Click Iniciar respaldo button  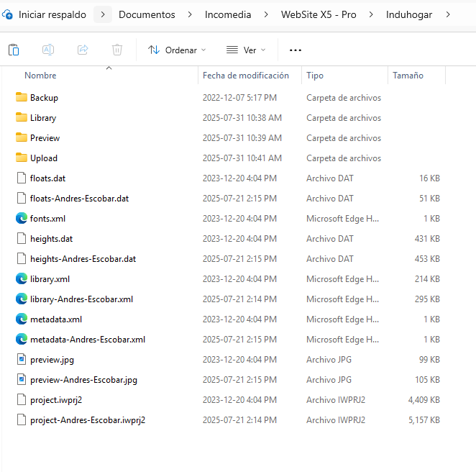coord(52,14)
